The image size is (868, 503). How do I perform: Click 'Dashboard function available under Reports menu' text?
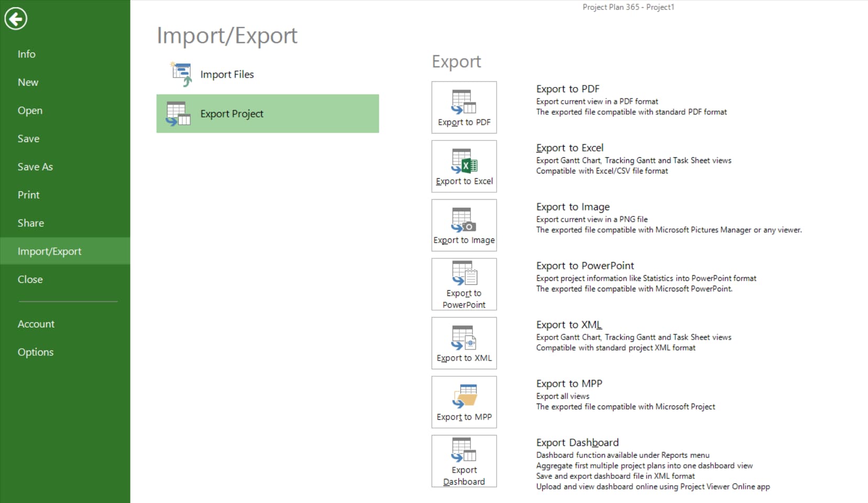(x=623, y=455)
